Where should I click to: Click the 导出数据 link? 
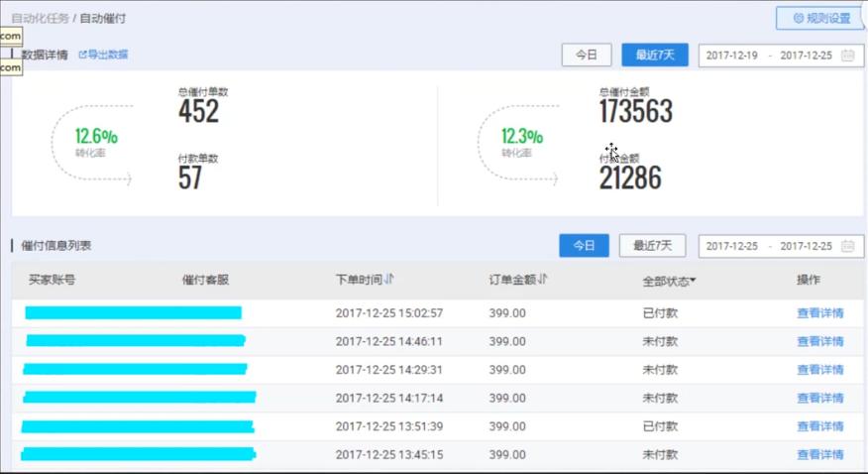(107, 55)
